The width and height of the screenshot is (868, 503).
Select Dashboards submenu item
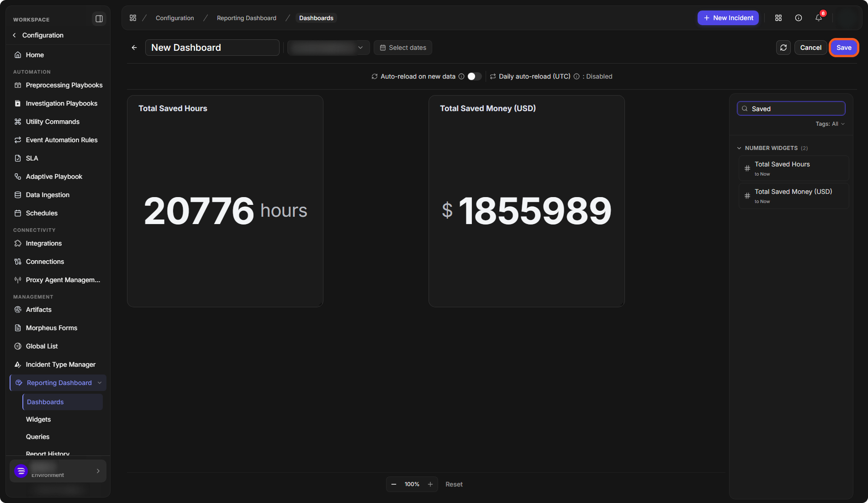click(63, 402)
